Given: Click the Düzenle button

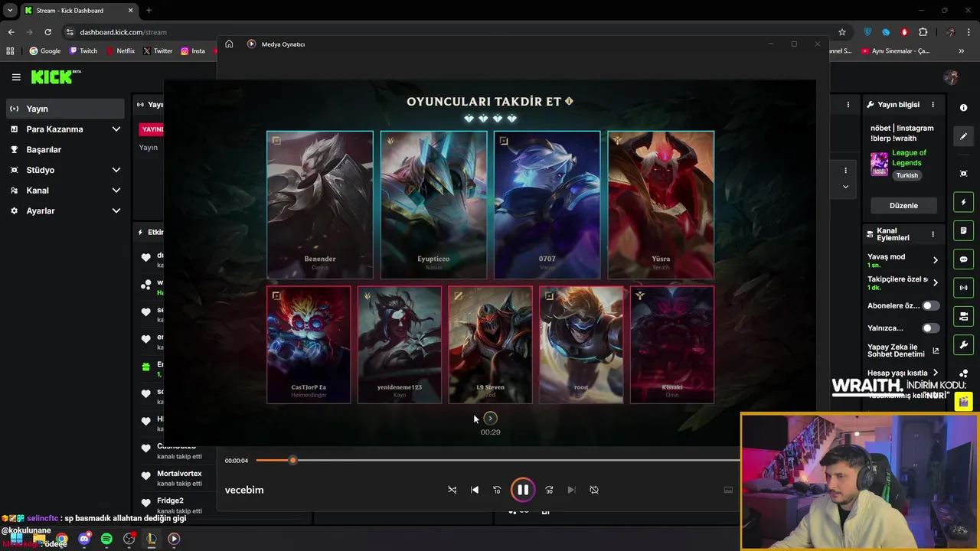Looking at the screenshot, I should [x=903, y=206].
